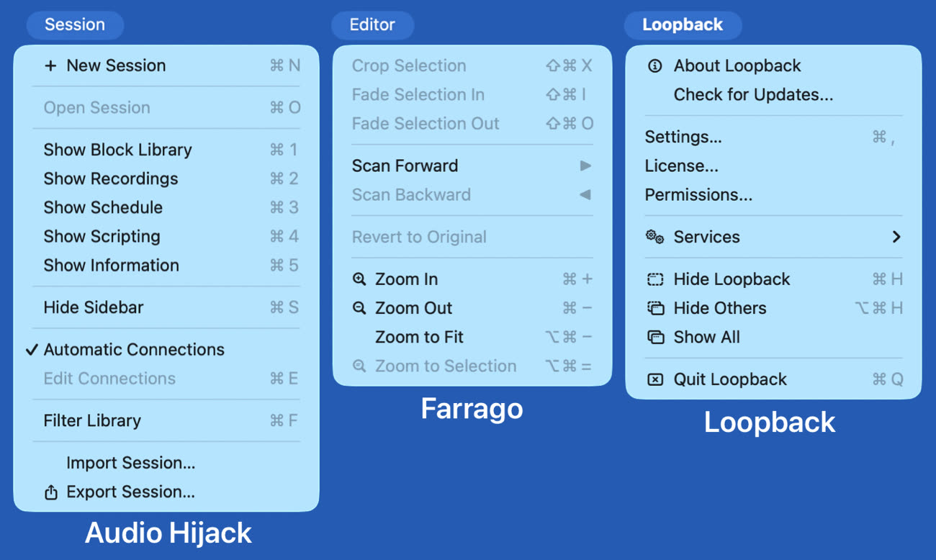Click the Show All windows icon

click(x=654, y=337)
